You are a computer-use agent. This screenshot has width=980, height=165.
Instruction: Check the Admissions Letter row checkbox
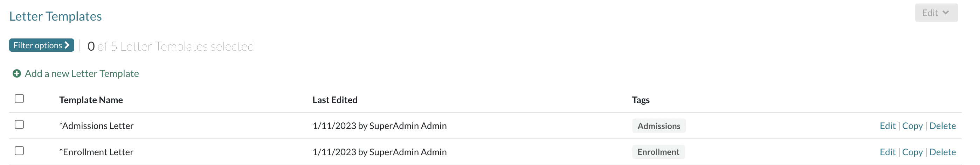[19, 125]
